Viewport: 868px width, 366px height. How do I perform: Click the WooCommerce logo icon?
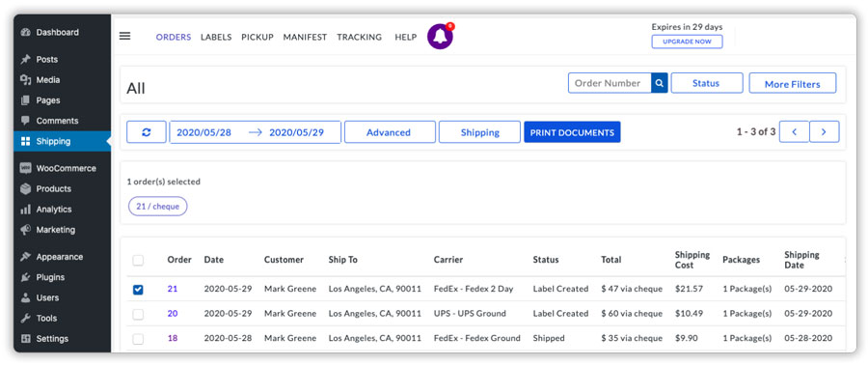pos(25,168)
